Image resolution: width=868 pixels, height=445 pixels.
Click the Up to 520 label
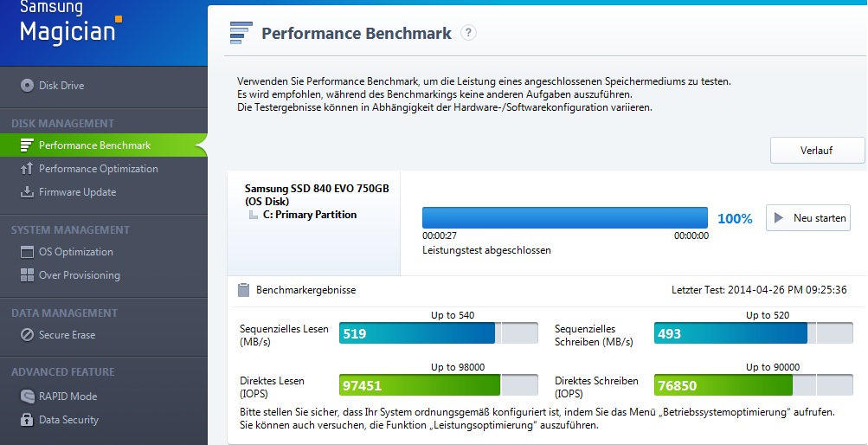click(768, 315)
